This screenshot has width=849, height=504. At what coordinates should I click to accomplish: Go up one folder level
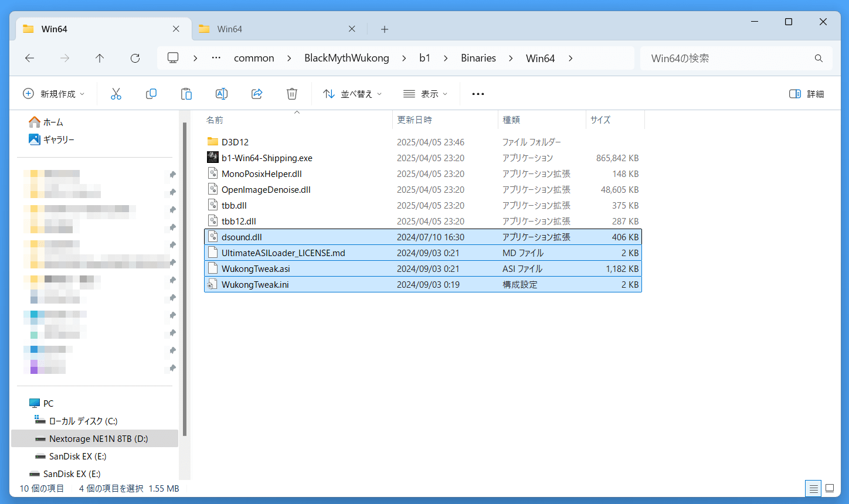100,58
